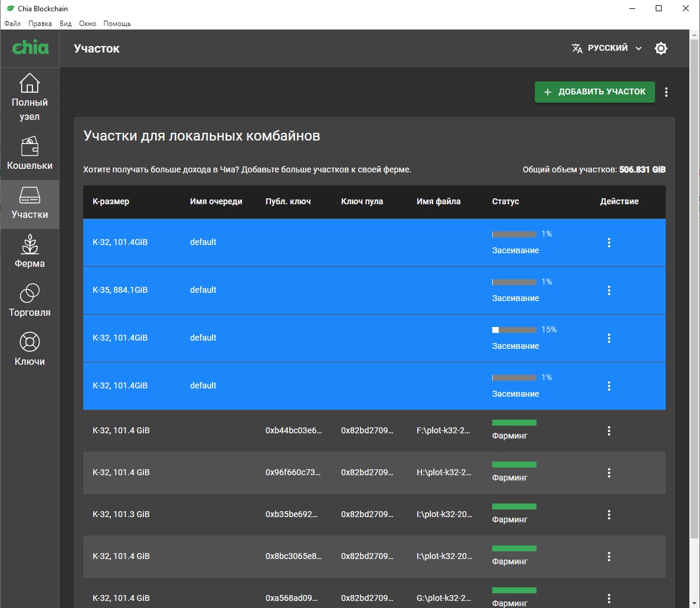Click Публ. ключ column header
Viewport: 700px width, 608px height.
point(288,201)
